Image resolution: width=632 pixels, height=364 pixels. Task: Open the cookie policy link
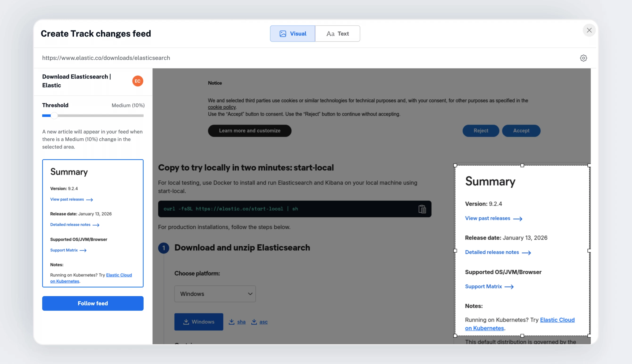click(x=222, y=107)
